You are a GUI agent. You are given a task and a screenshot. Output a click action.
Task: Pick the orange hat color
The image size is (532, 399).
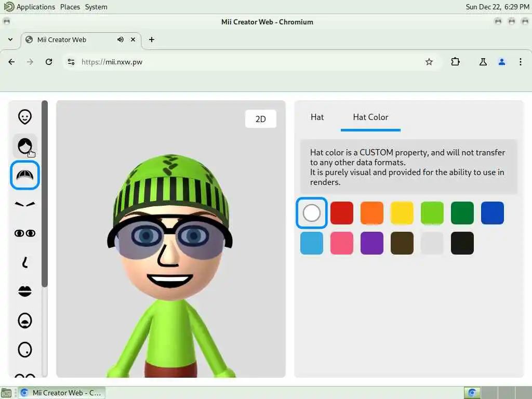tap(372, 213)
